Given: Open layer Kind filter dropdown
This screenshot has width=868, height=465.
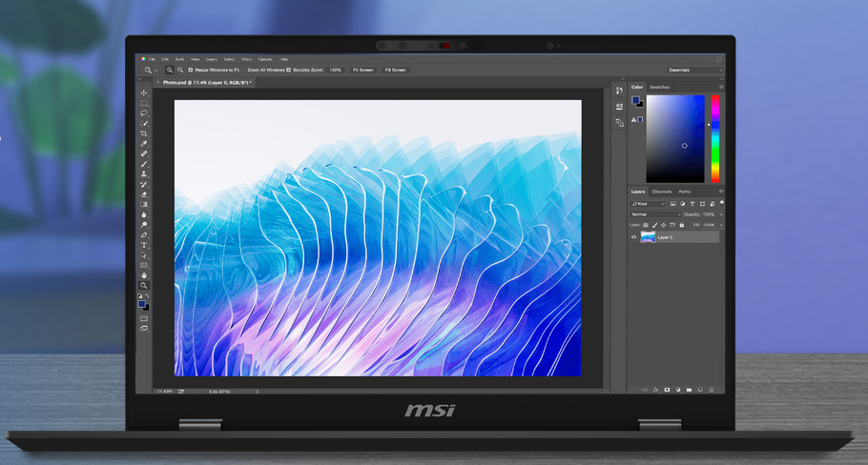Looking at the screenshot, I should click(649, 204).
